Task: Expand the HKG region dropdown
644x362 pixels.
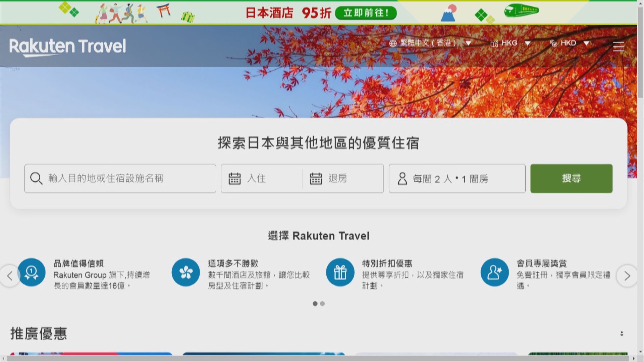Action: point(527,43)
